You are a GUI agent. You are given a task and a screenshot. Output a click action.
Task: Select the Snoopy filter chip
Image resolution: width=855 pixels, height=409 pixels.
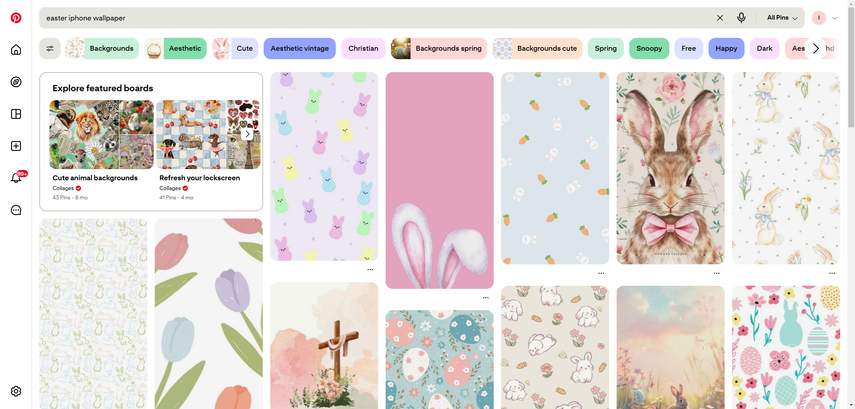[649, 49]
